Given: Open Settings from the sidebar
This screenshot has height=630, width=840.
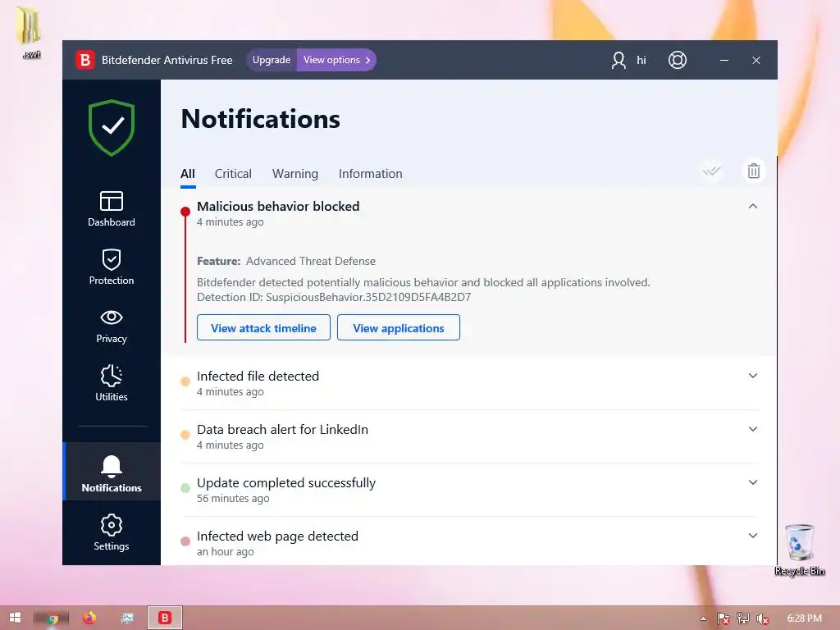Looking at the screenshot, I should [x=112, y=532].
